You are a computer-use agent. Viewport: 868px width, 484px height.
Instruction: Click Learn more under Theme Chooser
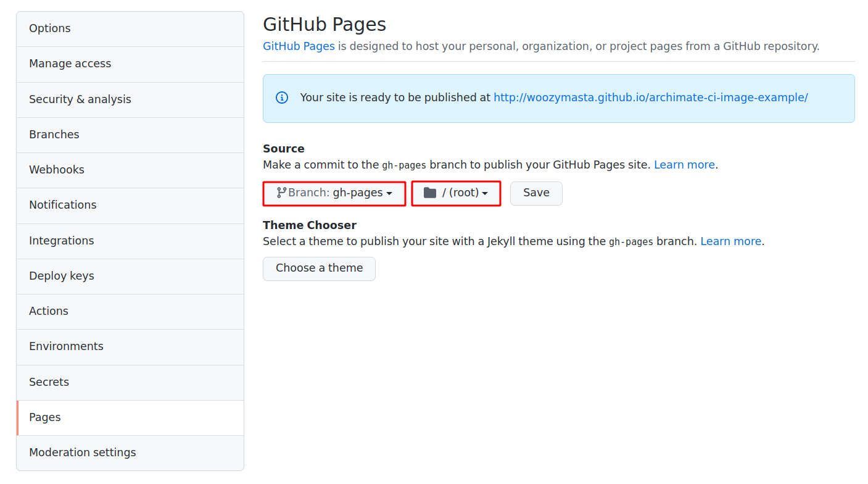[731, 241]
